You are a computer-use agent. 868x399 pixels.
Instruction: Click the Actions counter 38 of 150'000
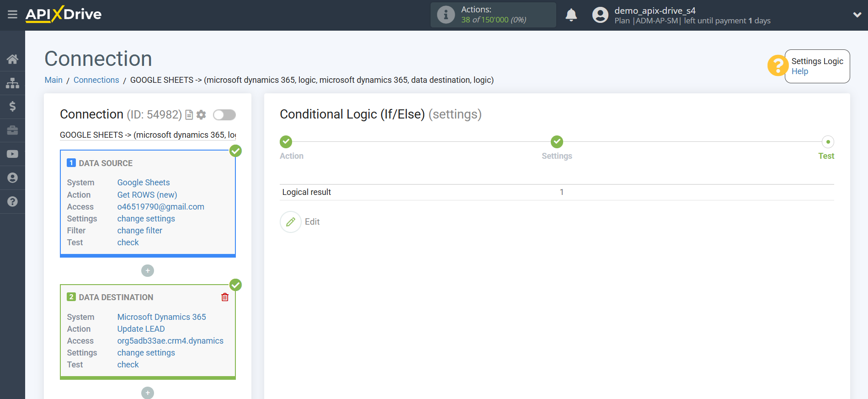(x=494, y=20)
